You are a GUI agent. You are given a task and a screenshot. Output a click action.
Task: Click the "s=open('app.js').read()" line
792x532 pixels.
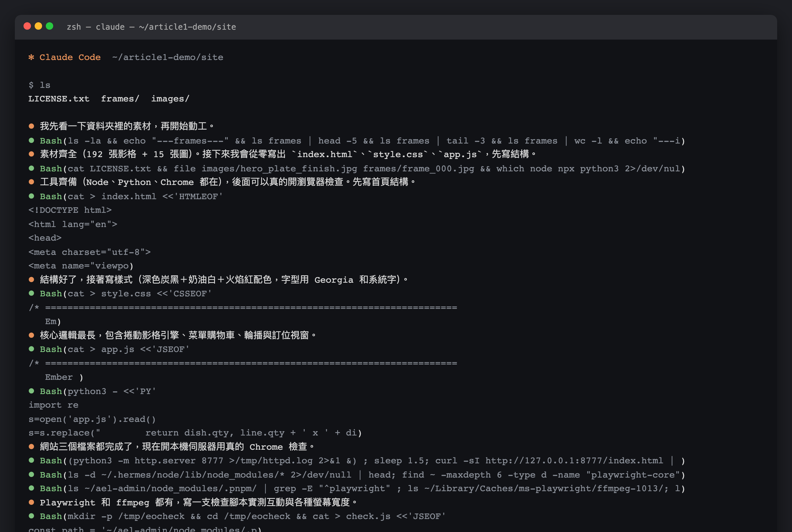[x=92, y=419]
